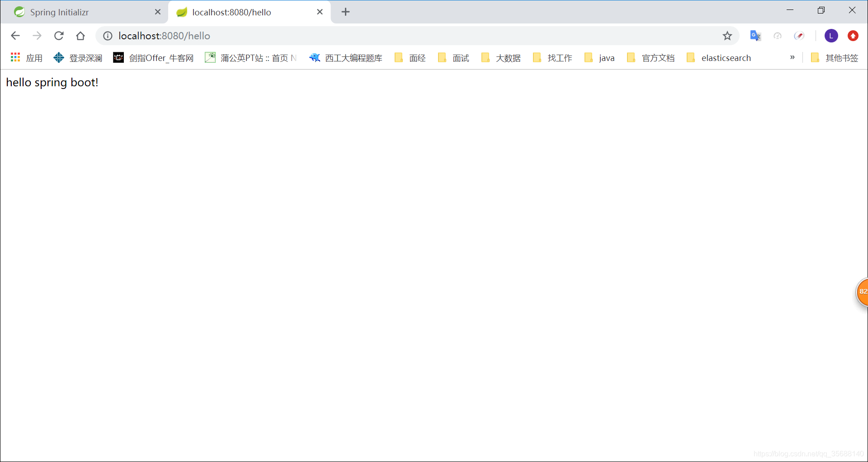868x462 pixels.
Task: Reload the localhost:8080/hello page
Action: (x=59, y=36)
